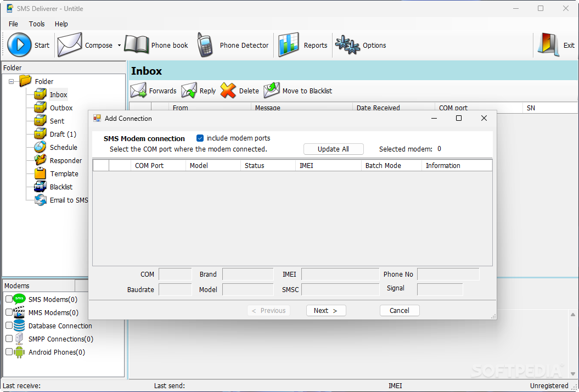Click the Status column header
Viewport: 579px width, 392px height.
(268, 165)
